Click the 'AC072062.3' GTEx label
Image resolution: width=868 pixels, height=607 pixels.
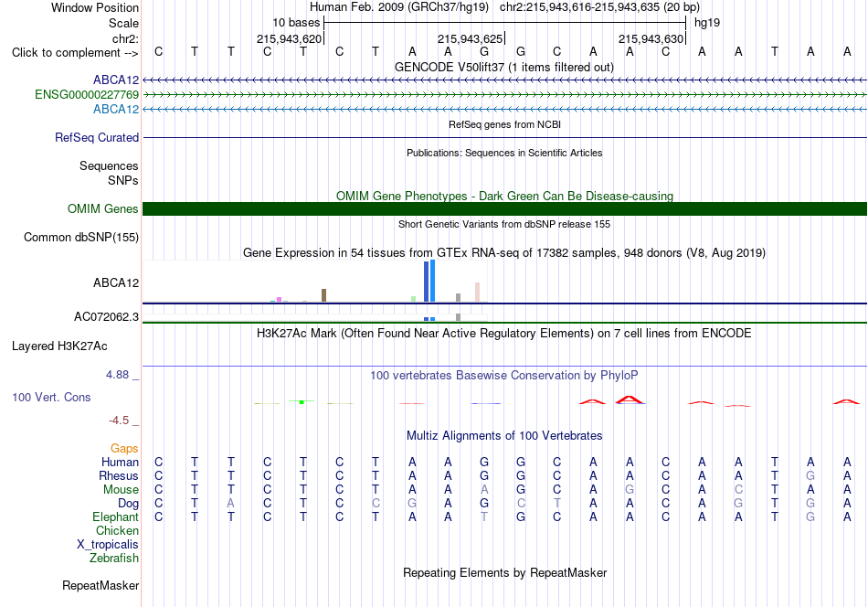point(106,317)
